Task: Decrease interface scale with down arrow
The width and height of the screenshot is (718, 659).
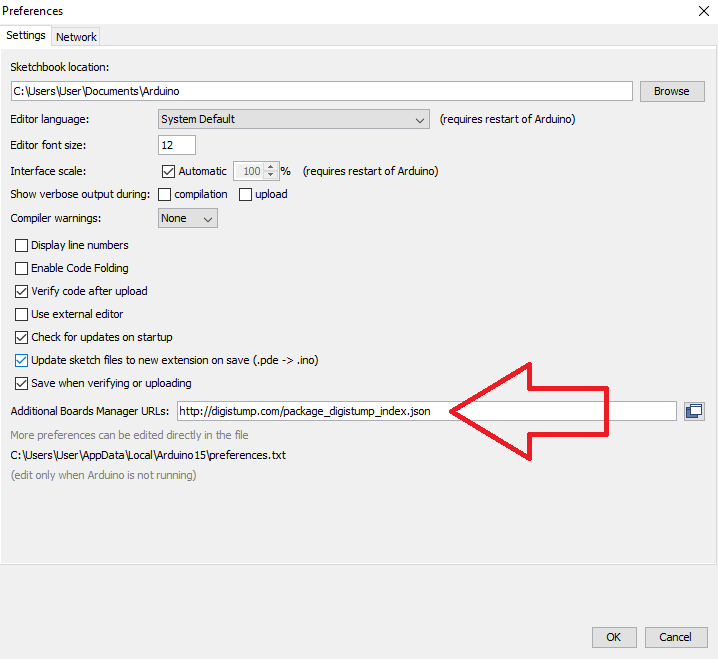Action: click(271, 175)
